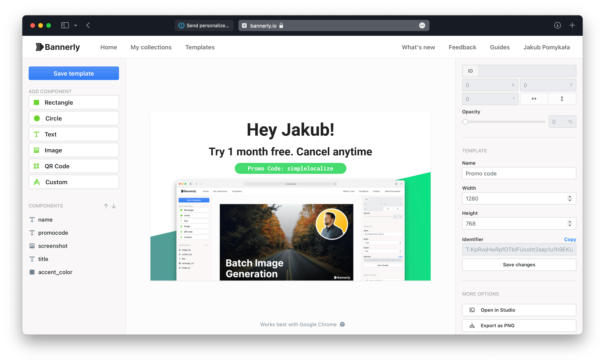
Task: Add an Image component
Action: tap(74, 150)
